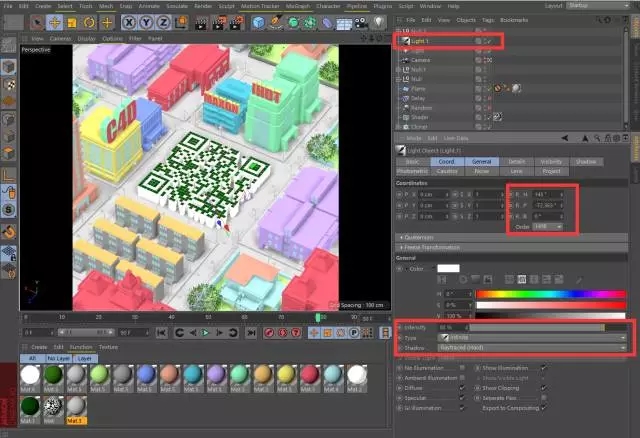Switch to the Details tab
The height and width of the screenshot is (438, 640).
516,161
